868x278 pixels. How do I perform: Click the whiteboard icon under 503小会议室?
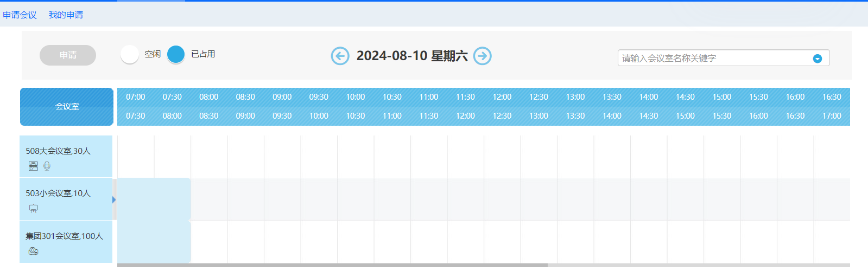34,209
